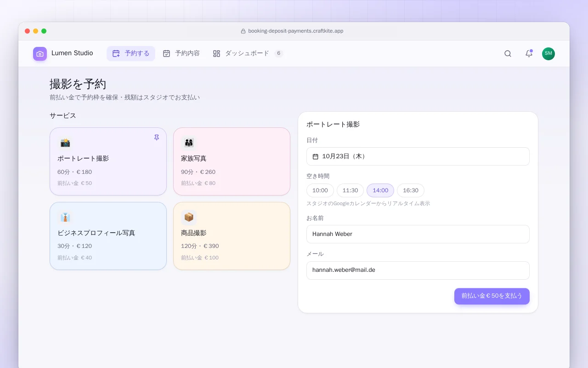Click the lock icon in the address bar
Screen dimensions: 588x368
[x=243, y=31]
